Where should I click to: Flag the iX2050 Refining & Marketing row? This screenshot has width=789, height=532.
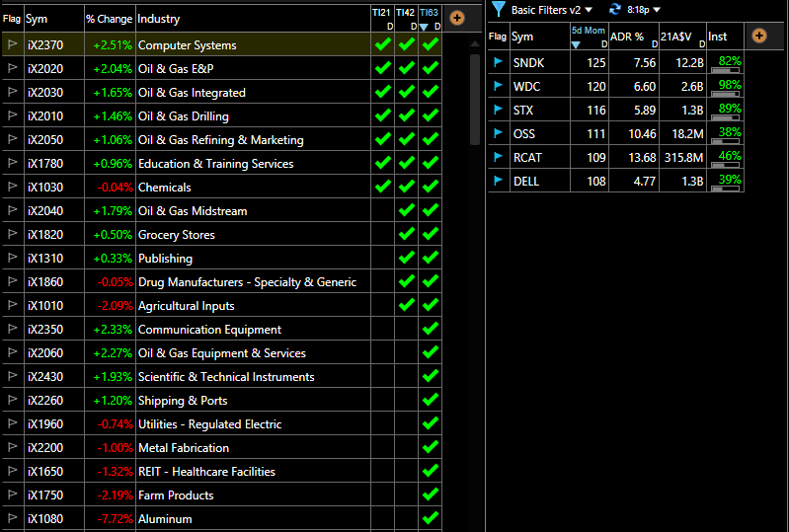pos(13,139)
